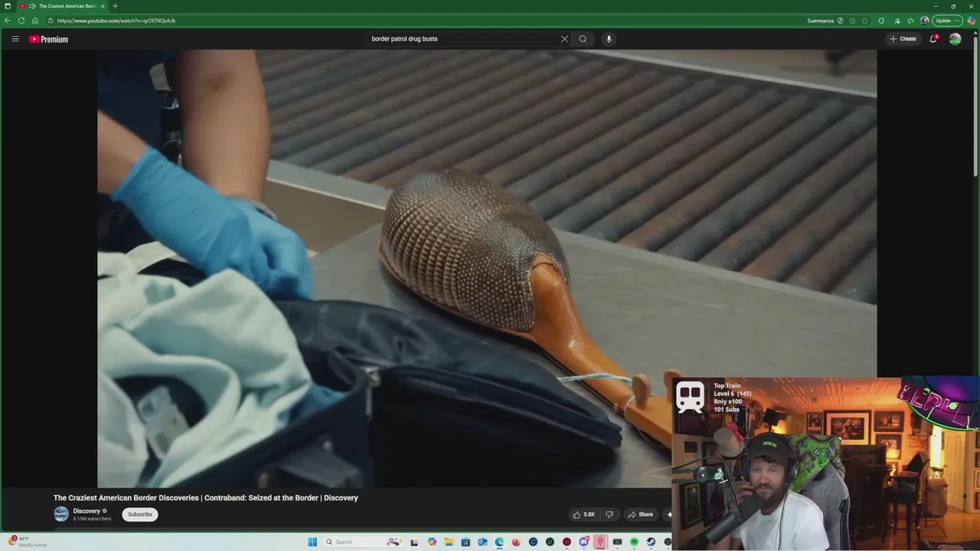The image size is (980, 551).
Task: Like the video (5.8K)
Action: tap(584, 514)
